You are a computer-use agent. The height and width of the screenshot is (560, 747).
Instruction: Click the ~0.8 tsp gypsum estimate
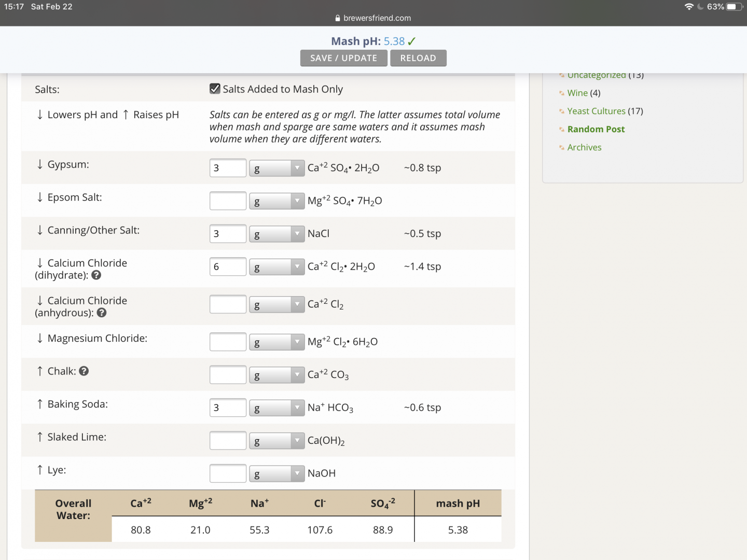423,168
